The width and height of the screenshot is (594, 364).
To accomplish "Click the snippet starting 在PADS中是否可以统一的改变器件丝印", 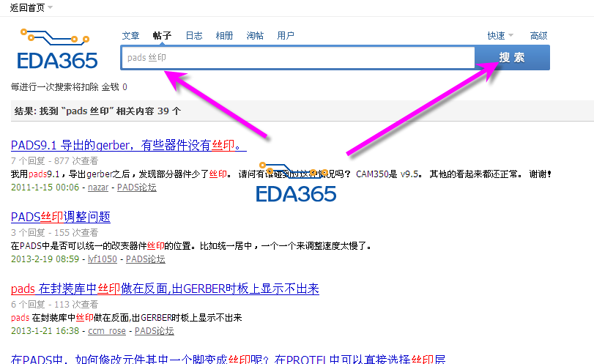I will 191,246.
